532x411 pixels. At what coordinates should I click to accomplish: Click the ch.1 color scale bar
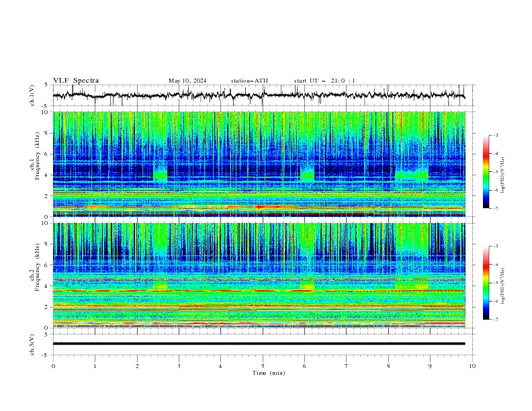tap(486, 172)
